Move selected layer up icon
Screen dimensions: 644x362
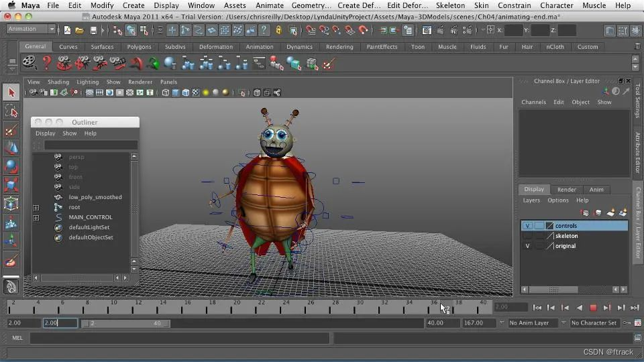585,213
